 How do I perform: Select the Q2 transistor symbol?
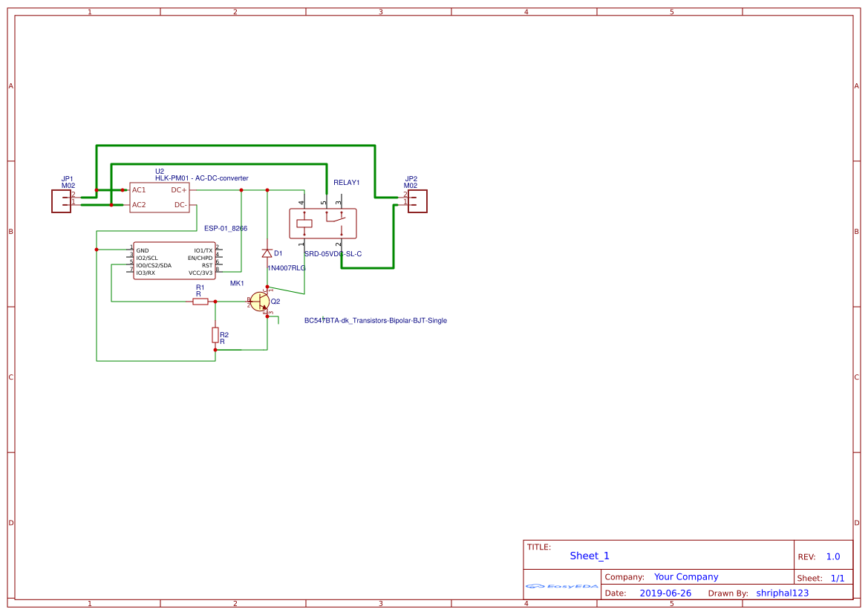[x=260, y=302]
